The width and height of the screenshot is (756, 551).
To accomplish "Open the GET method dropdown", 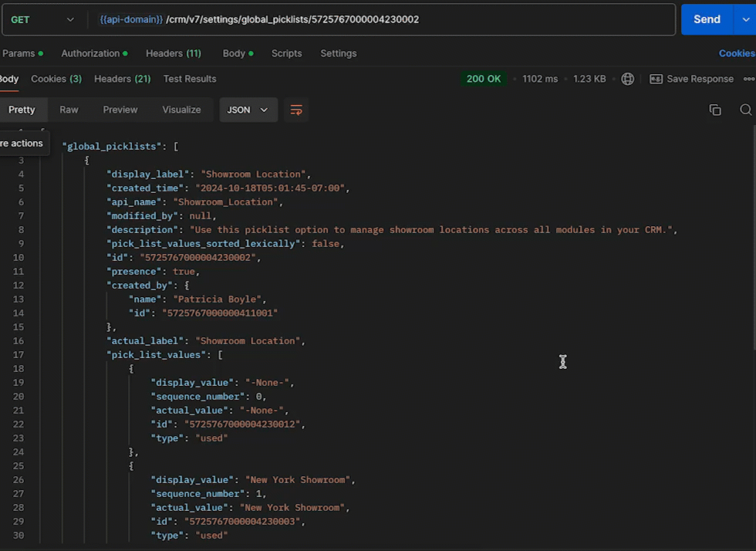I will [43, 19].
